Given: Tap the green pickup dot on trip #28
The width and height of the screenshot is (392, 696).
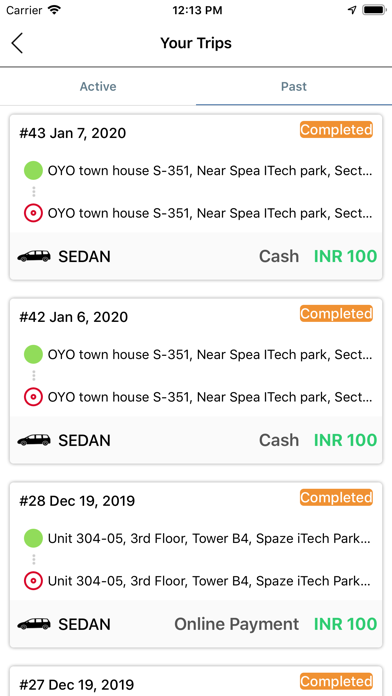Looking at the screenshot, I should (33, 538).
